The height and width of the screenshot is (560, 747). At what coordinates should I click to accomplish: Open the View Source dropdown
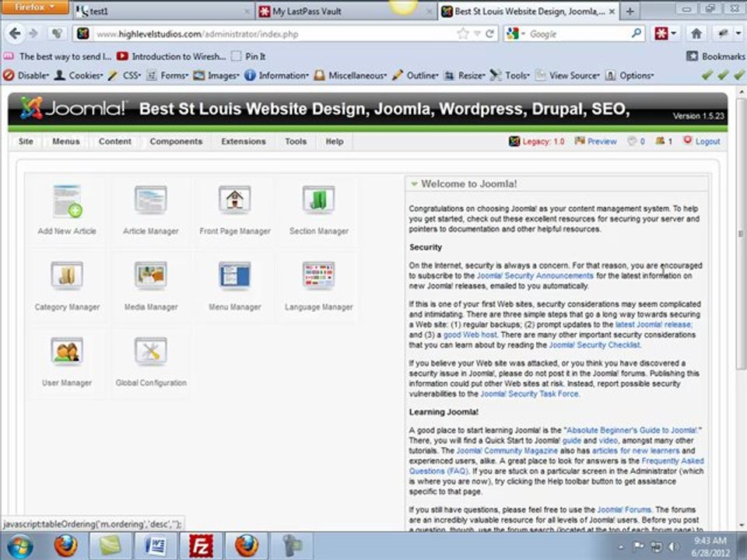pos(567,75)
